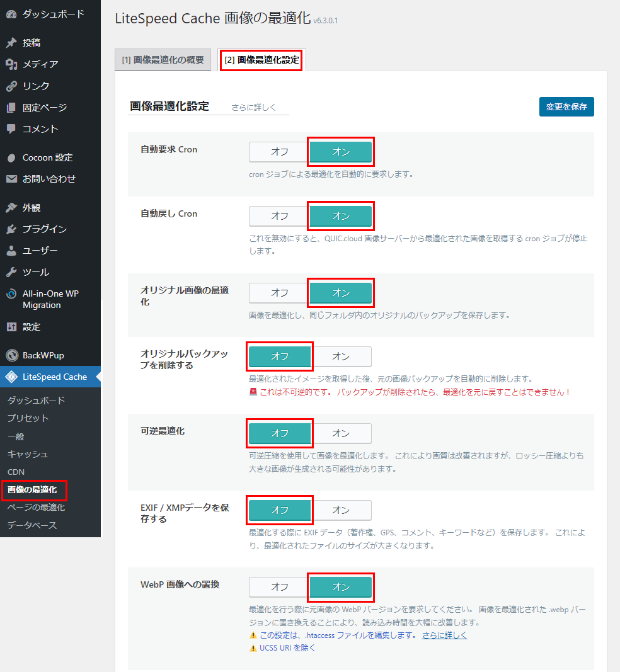The height and width of the screenshot is (672, 620).
Task: Turn off 自動要求 Cron with オフ
Action: tap(279, 152)
